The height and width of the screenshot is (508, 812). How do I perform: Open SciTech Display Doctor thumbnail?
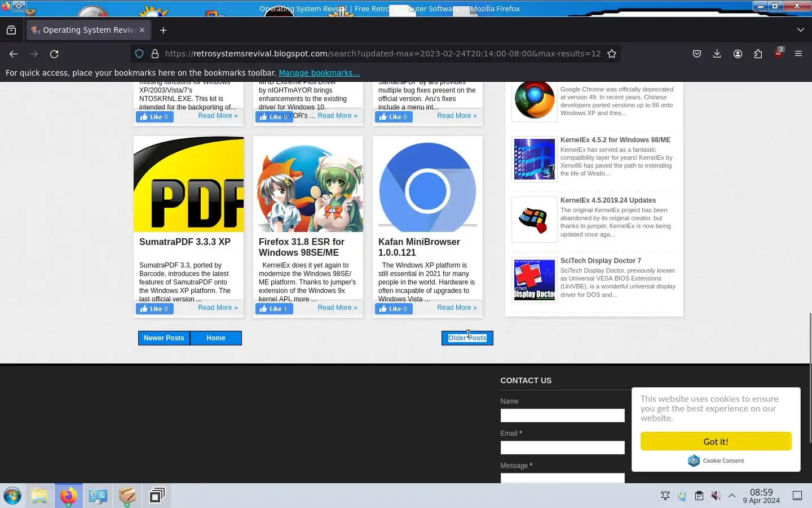(534, 280)
